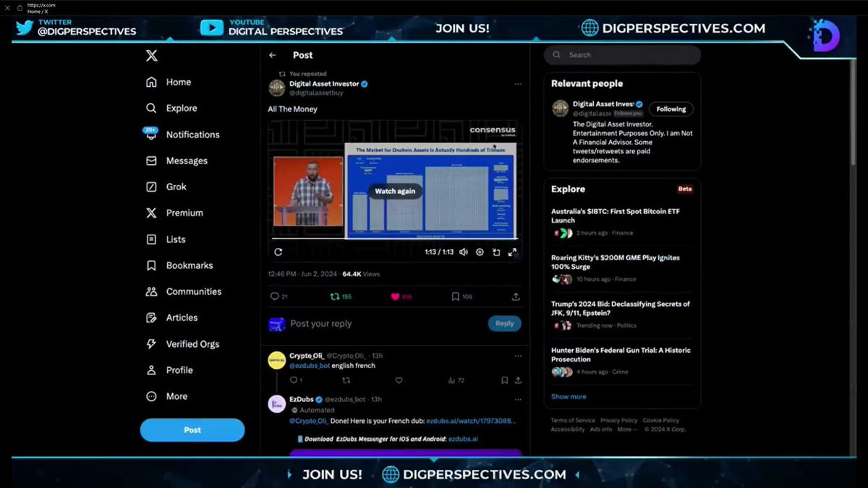Open Verified Orgs in the sidebar
This screenshot has height=488, width=868.
tap(182, 344)
